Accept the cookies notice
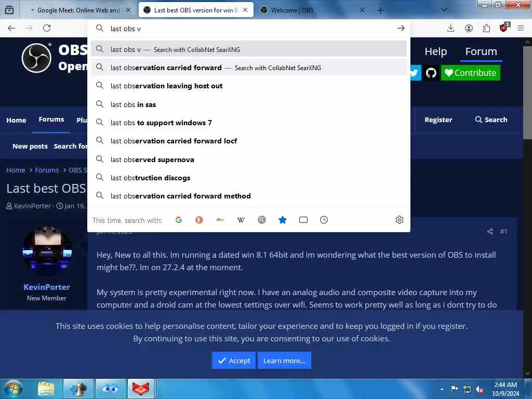This screenshot has height=399, width=532. click(234, 361)
